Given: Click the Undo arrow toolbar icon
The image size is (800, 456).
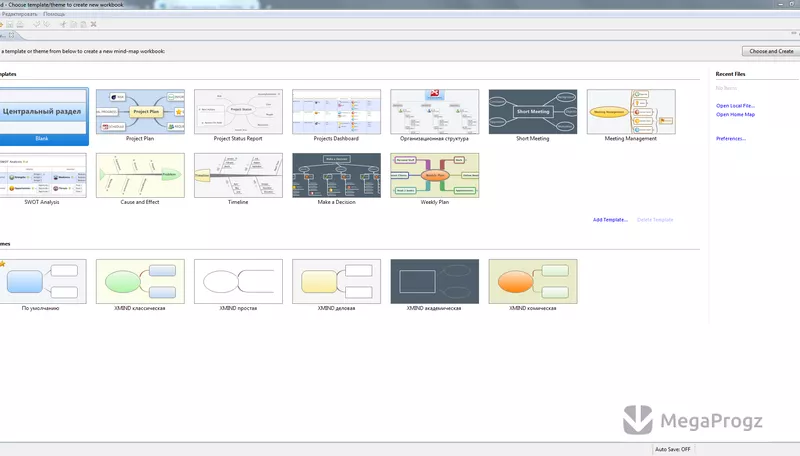Looking at the screenshot, I should pos(37,24).
